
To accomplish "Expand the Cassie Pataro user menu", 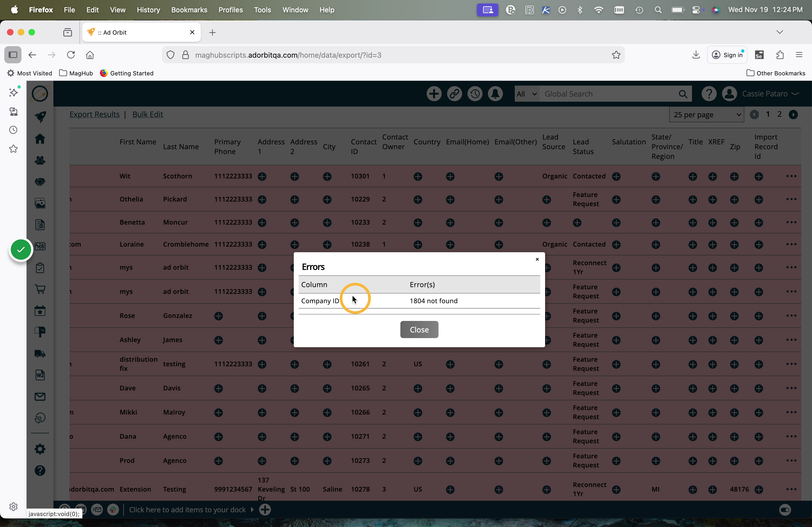I will coord(770,94).
